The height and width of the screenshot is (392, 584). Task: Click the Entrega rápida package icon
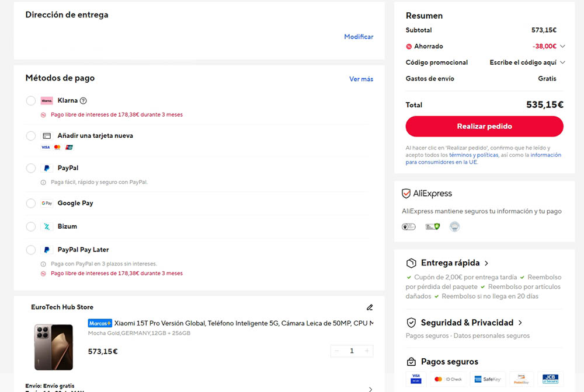tap(411, 263)
